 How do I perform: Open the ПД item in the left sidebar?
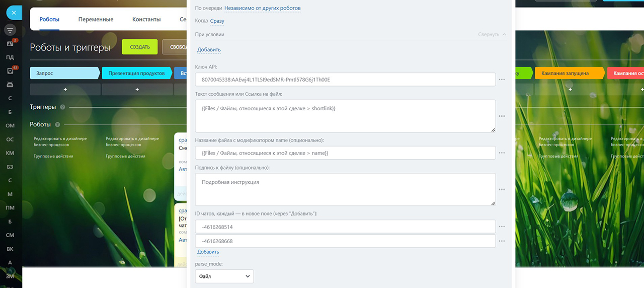tap(10, 57)
